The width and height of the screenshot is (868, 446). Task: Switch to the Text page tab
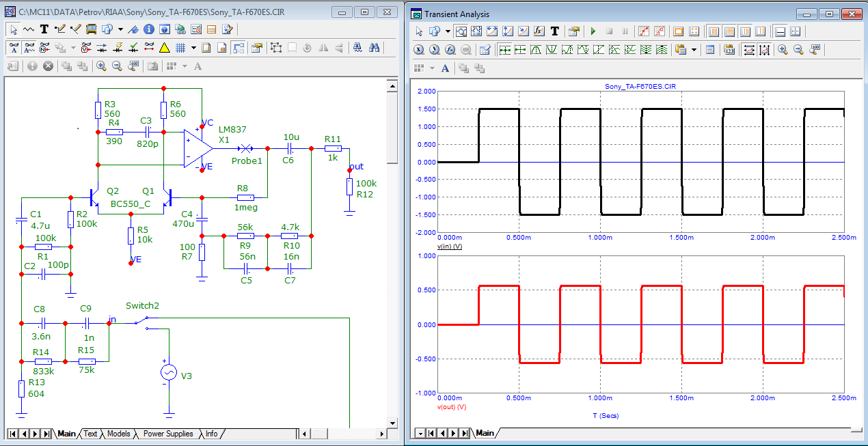[90, 434]
